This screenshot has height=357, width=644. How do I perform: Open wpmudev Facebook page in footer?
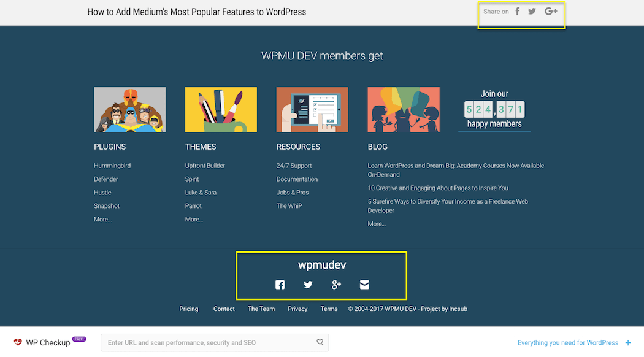pos(280,285)
